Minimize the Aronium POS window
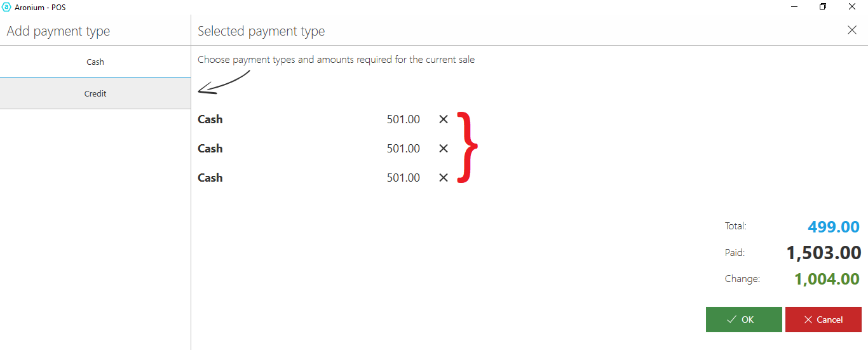The height and width of the screenshot is (350, 868). [794, 7]
